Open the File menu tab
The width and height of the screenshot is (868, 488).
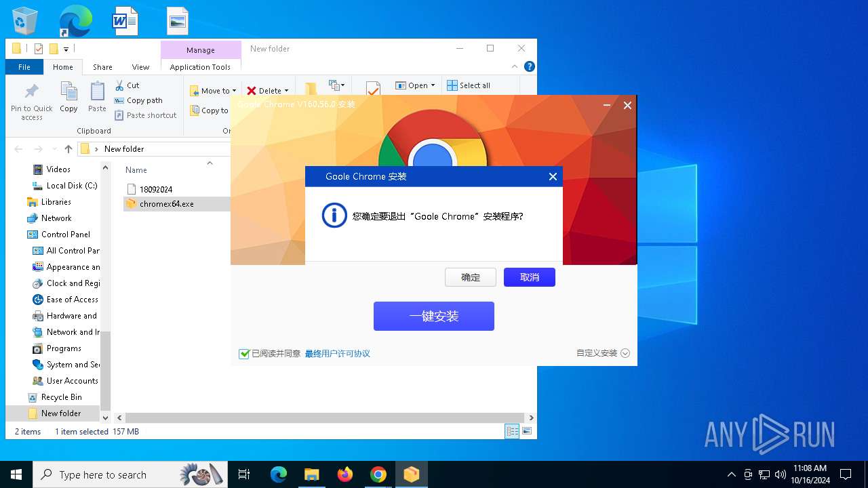pyautogui.click(x=24, y=67)
